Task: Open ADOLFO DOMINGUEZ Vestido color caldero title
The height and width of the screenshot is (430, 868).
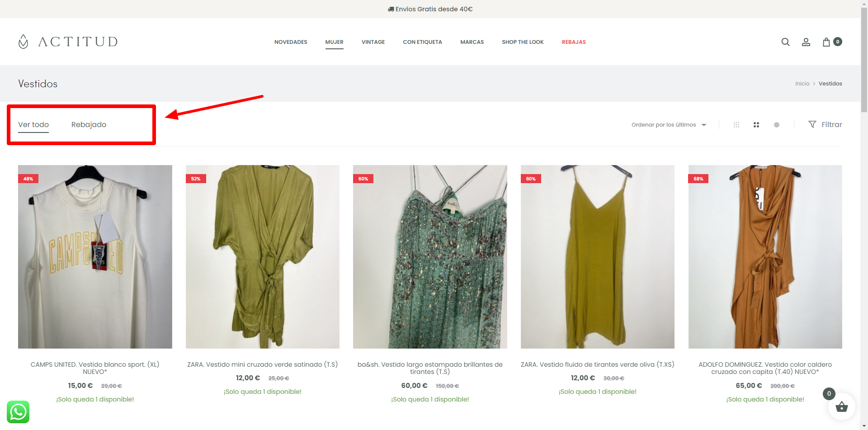Action: (765, 368)
